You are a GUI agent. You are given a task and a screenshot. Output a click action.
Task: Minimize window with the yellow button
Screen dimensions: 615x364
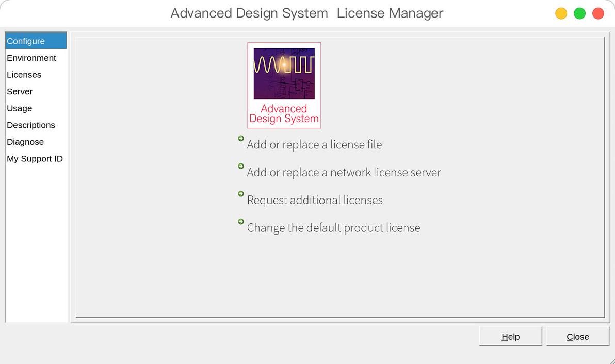[561, 13]
